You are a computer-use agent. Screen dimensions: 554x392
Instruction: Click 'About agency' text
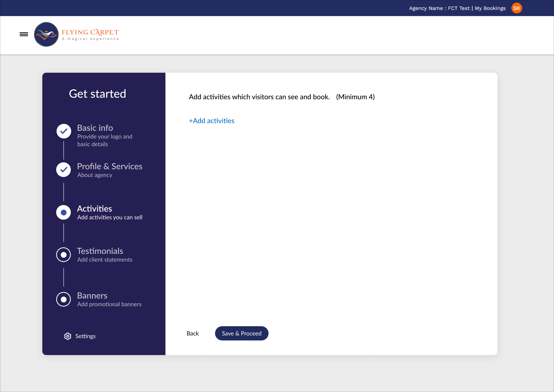point(95,175)
